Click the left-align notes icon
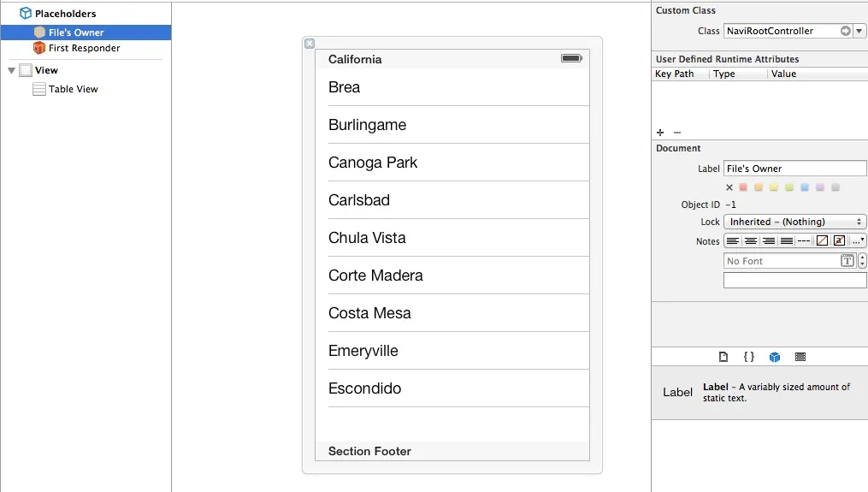Image resolution: width=868 pixels, height=492 pixels. click(733, 241)
